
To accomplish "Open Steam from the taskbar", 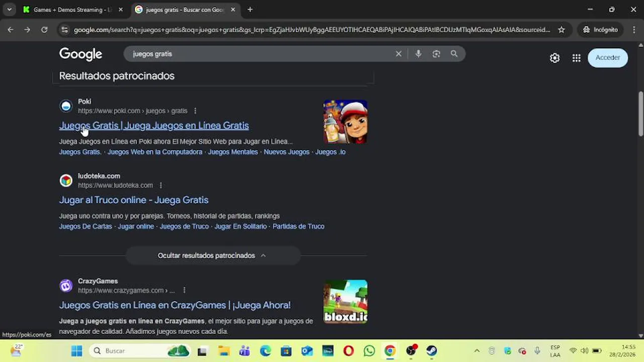I will tap(432, 351).
